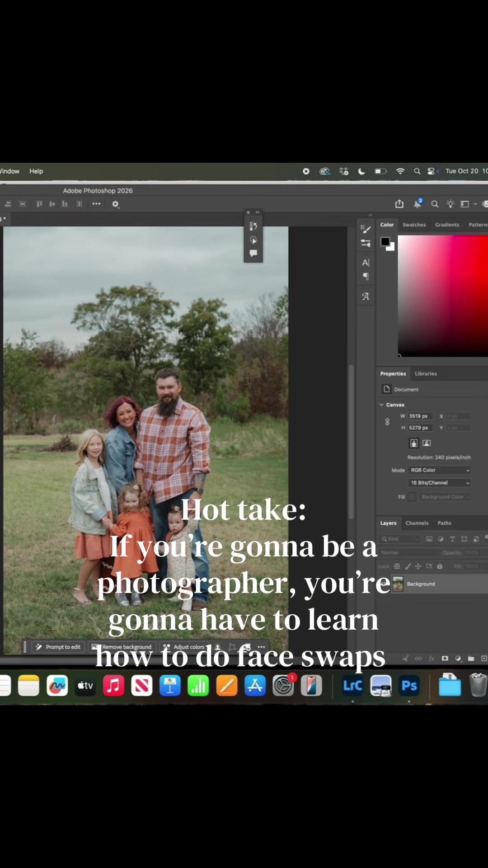Create a new layer with the plus icon

484,658
